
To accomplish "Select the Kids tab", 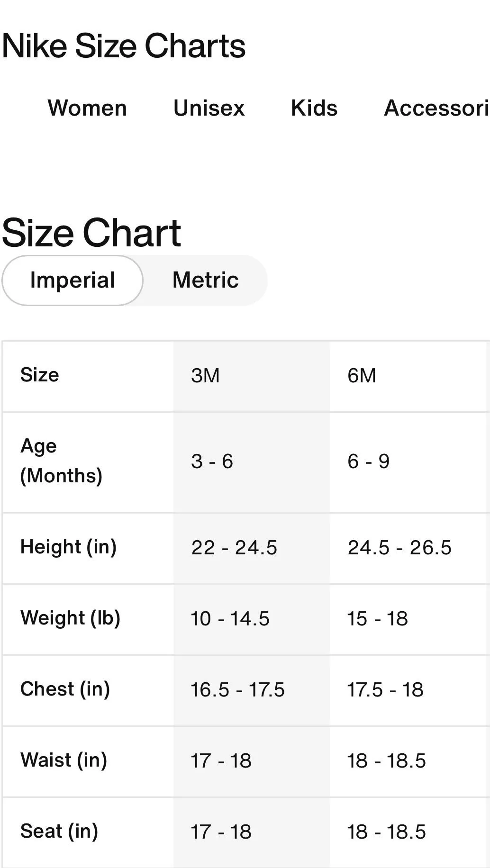I will (x=314, y=108).
